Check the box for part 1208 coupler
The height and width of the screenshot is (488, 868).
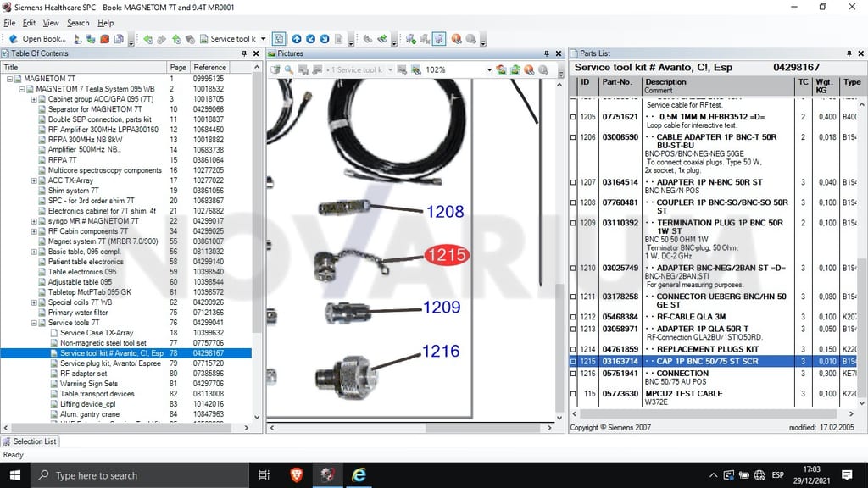pyautogui.click(x=573, y=203)
